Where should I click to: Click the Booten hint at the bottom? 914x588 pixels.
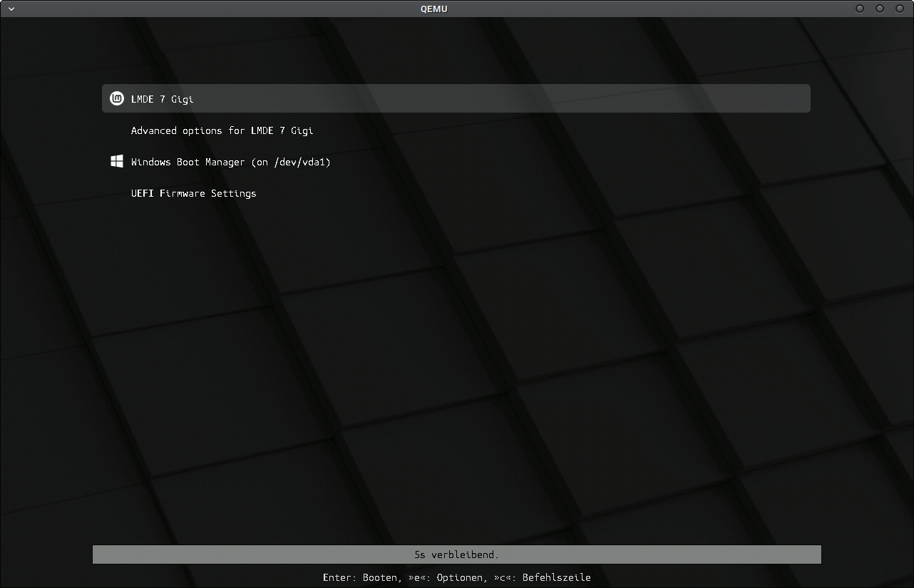point(379,577)
